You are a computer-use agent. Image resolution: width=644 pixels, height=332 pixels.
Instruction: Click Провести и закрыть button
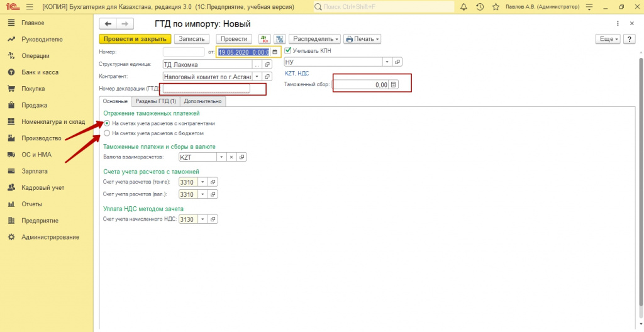(135, 39)
